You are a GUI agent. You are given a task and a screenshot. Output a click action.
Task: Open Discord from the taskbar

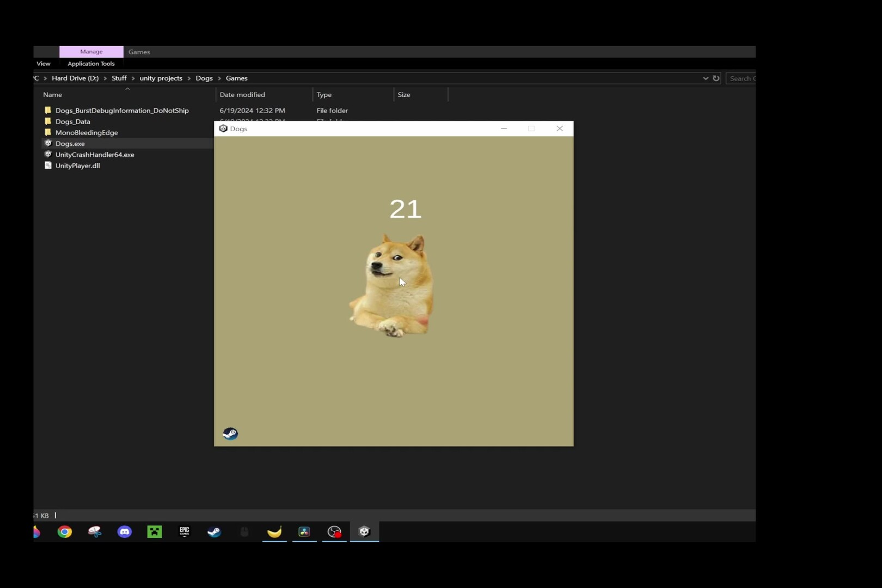[x=125, y=532]
